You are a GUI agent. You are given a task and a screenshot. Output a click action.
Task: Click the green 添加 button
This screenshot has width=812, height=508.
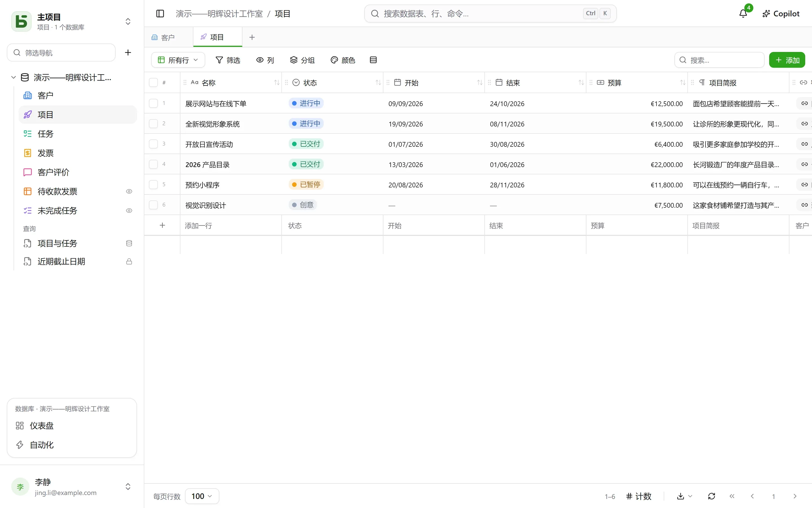point(787,60)
